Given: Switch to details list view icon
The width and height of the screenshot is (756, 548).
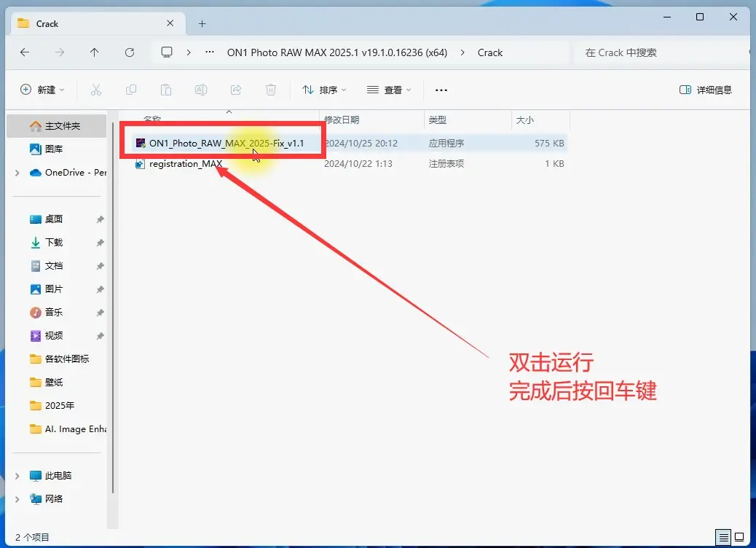Looking at the screenshot, I should pyautogui.click(x=723, y=537).
